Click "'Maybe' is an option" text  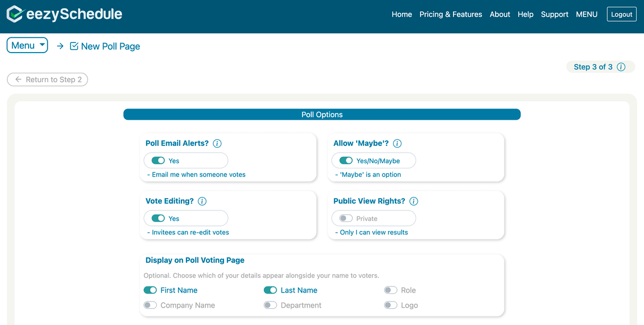click(x=368, y=175)
